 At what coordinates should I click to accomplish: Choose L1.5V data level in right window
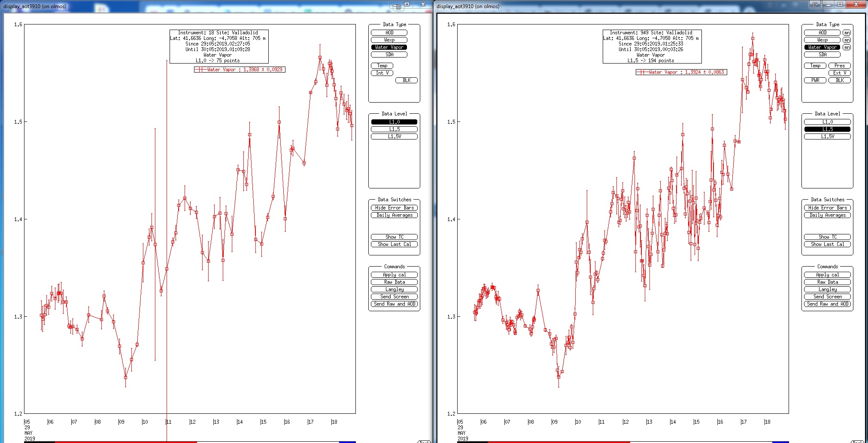tap(827, 137)
